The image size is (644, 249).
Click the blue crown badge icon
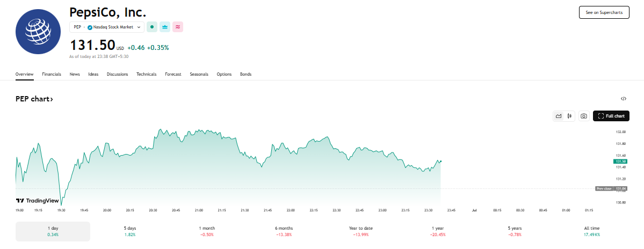click(x=165, y=27)
